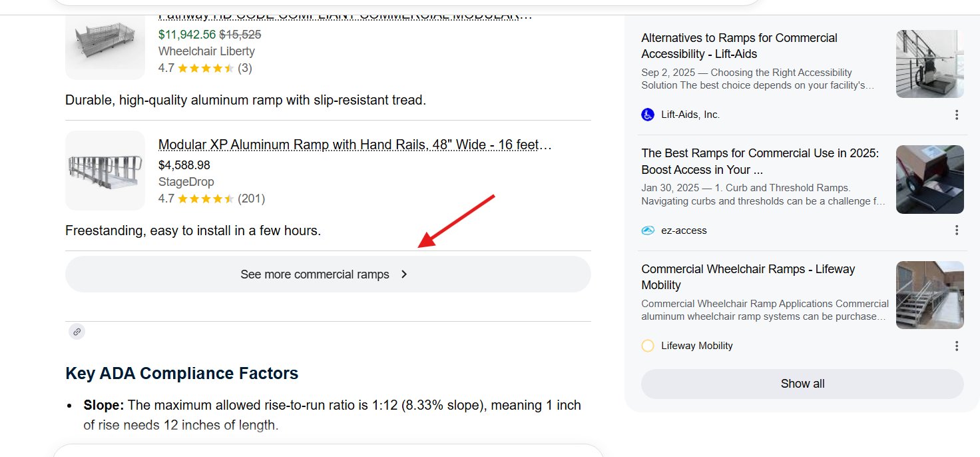Open Modular XP Aluminum Ramp with Hand Rails link
The height and width of the screenshot is (457, 980).
click(x=356, y=145)
